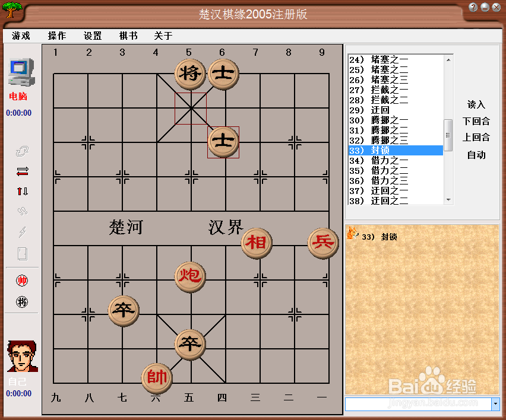506x420 pixels.
Task: Click the player avatar portrait
Action: click(22, 356)
